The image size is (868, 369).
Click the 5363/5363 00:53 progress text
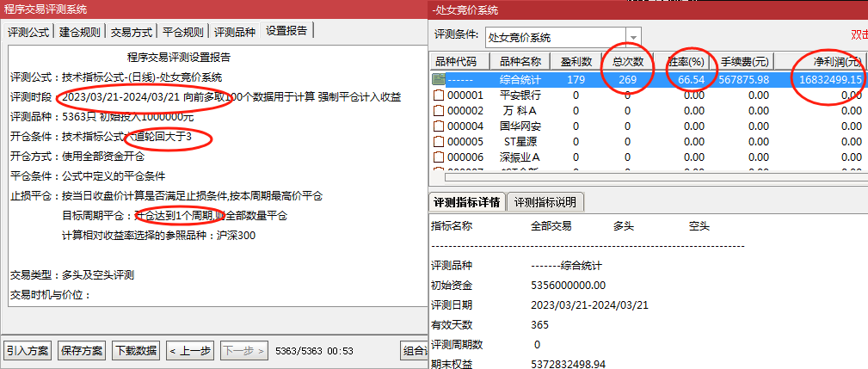coord(315,351)
